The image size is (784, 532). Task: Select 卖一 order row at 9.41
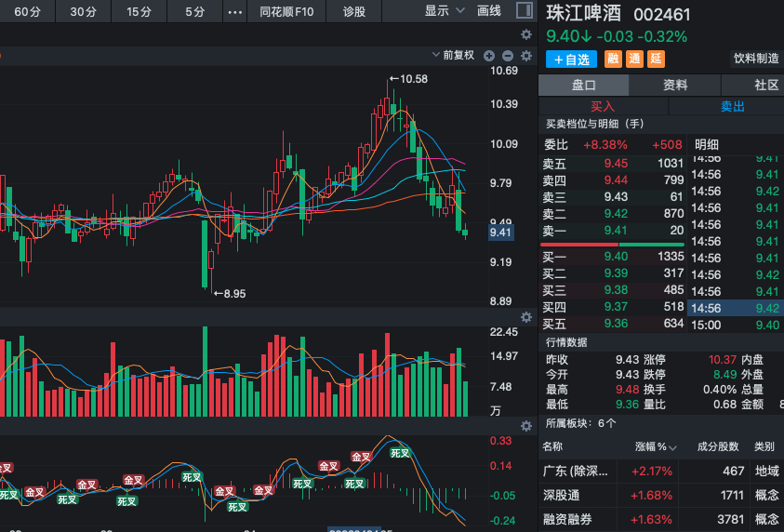(613, 231)
